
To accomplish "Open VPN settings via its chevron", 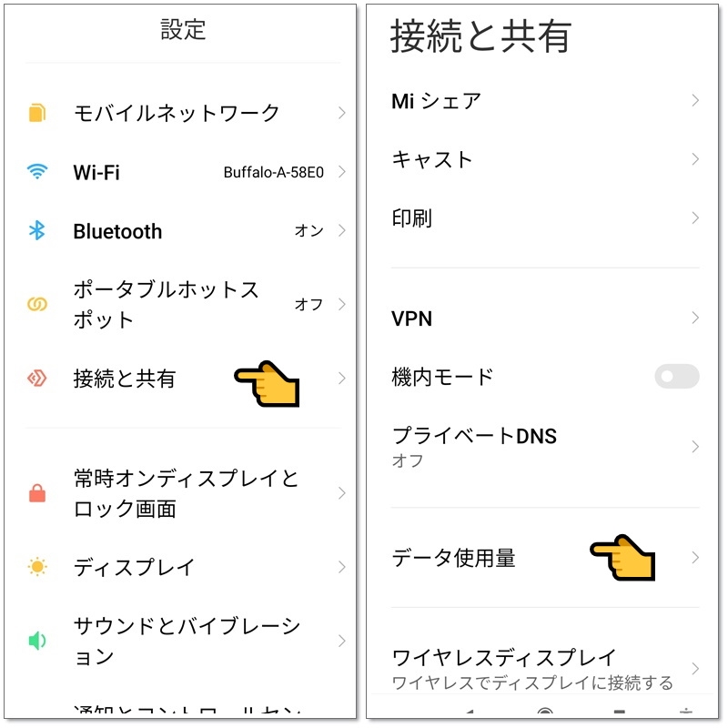I will 694,318.
